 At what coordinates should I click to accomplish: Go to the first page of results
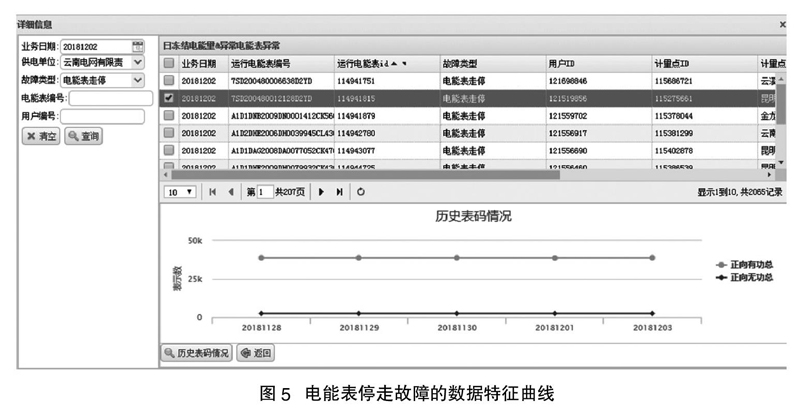(212, 192)
